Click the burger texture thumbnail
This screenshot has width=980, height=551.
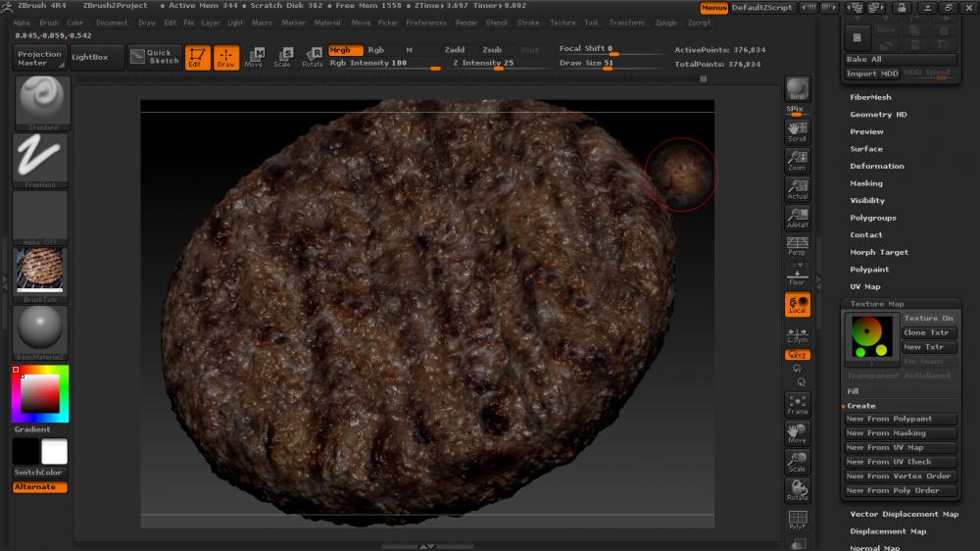pyautogui.click(x=40, y=270)
